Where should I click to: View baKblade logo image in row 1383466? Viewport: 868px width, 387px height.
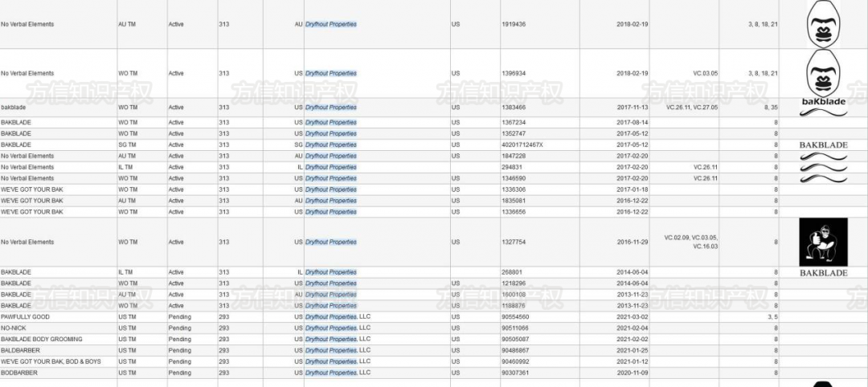[823, 108]
